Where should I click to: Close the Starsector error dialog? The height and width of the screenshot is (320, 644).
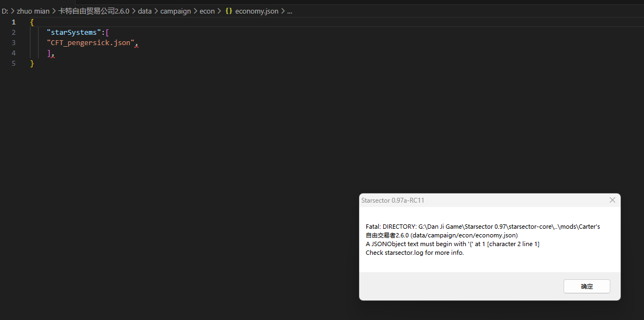click(x=612, y=200)
